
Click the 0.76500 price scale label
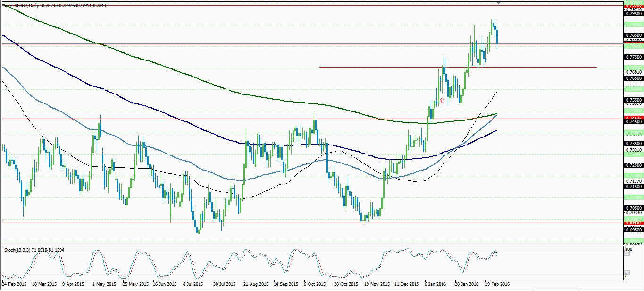633,78
